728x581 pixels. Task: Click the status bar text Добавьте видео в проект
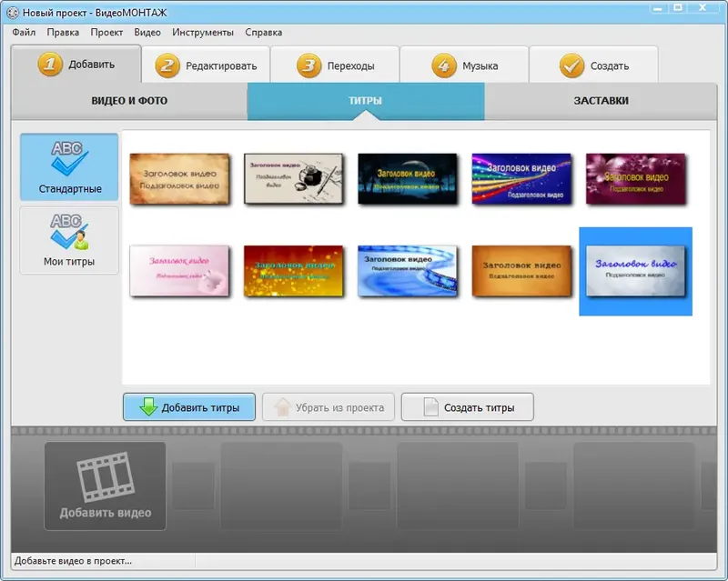click(x=73, y=561)
